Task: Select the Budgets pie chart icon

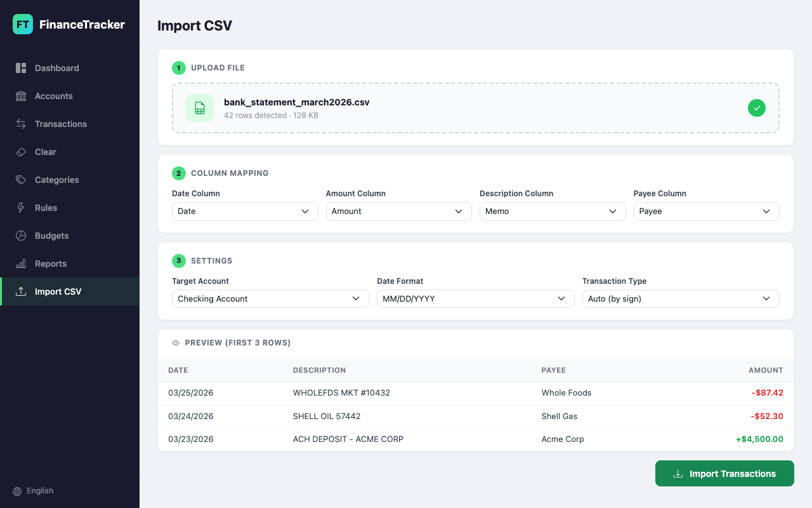Action: pos(21,236)
